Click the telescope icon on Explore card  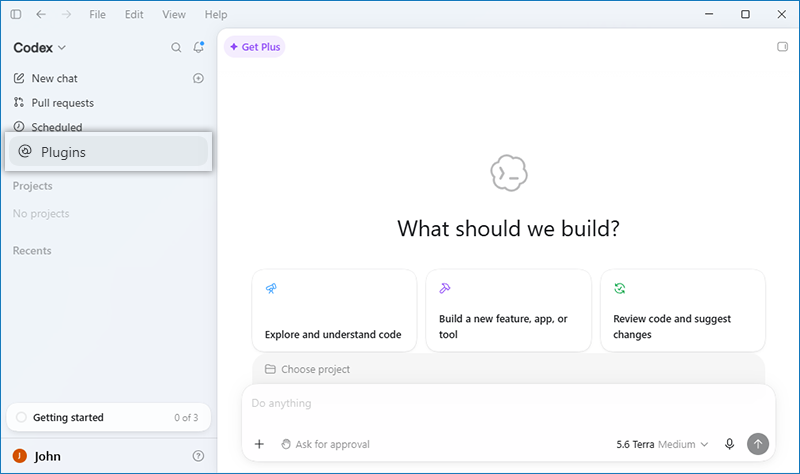pyautogui.click(x=271, y=288)
